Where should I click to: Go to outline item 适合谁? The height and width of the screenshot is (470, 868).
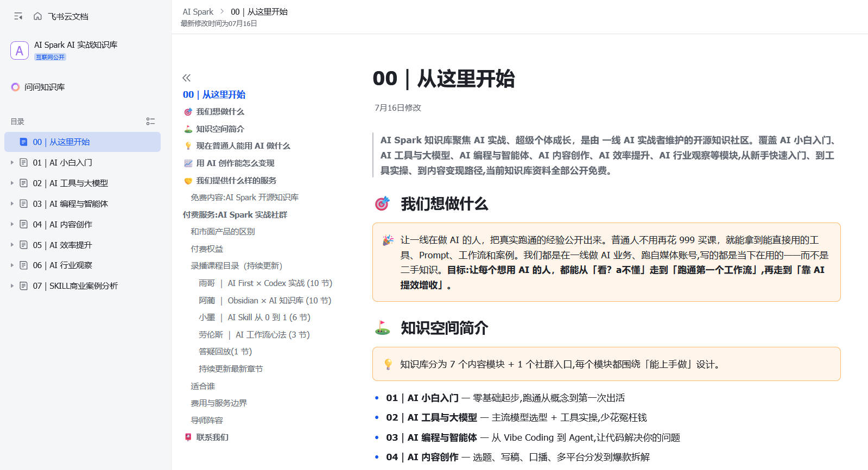click(203, 386)
